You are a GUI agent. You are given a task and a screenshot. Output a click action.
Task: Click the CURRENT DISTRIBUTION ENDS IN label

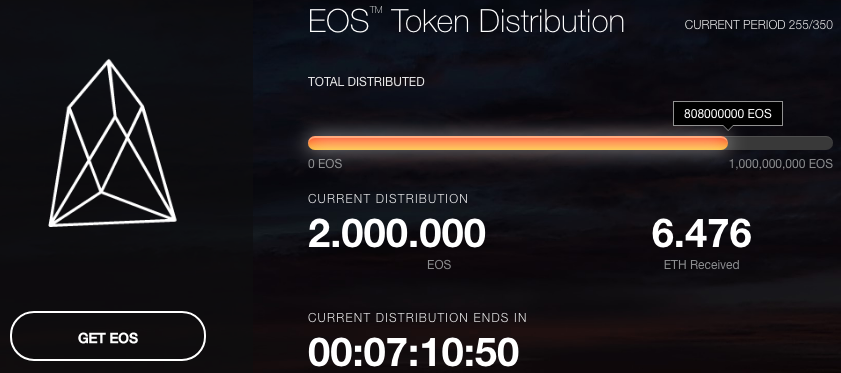pyautogui.click(x=417, y=318)
